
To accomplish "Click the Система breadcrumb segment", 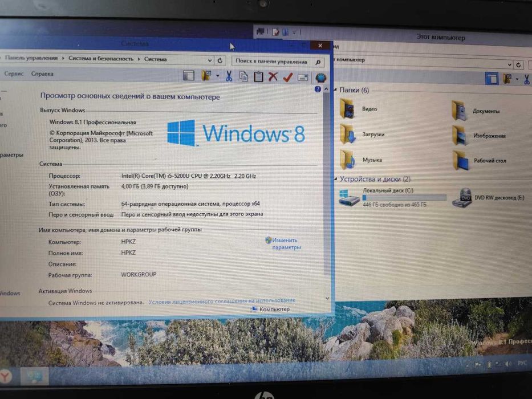I will 156,59.
